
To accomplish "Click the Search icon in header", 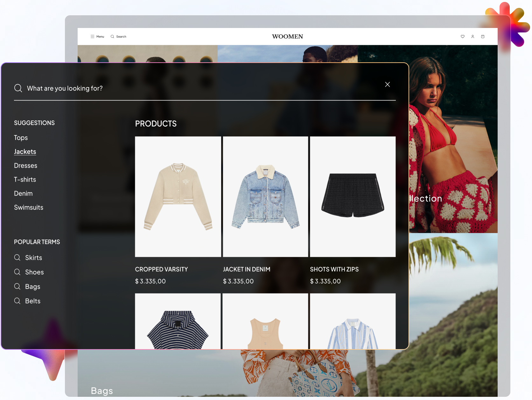I will (x=112, y=37).
